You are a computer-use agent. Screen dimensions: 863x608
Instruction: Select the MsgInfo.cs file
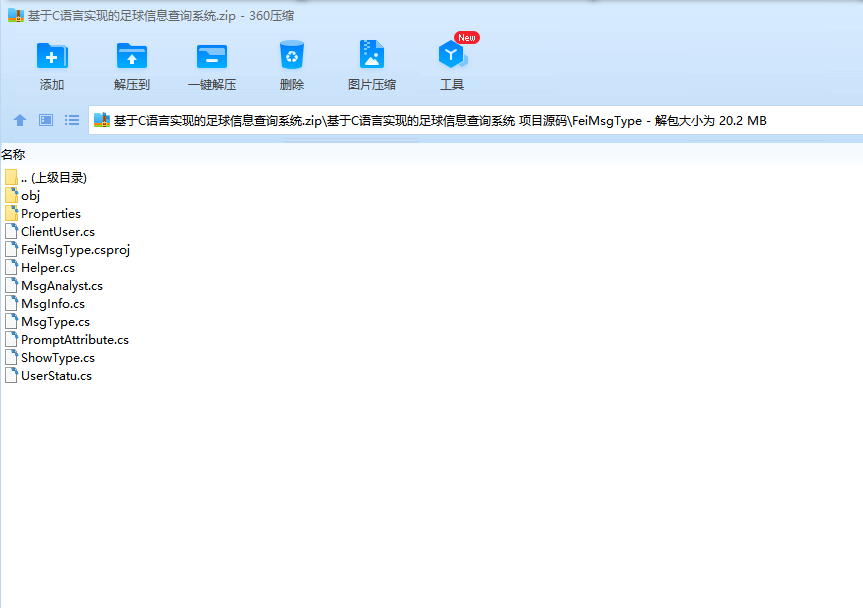click(53, 304)
